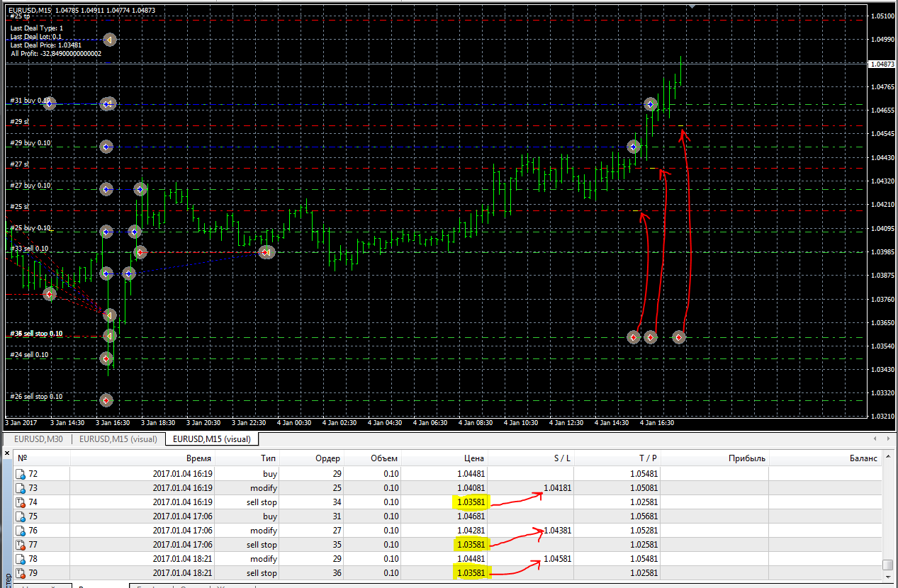Switch to the EURUSD,M30 chart tab
Image resolution: width=898 pixels, height=588 pixels.
[39, 439]
